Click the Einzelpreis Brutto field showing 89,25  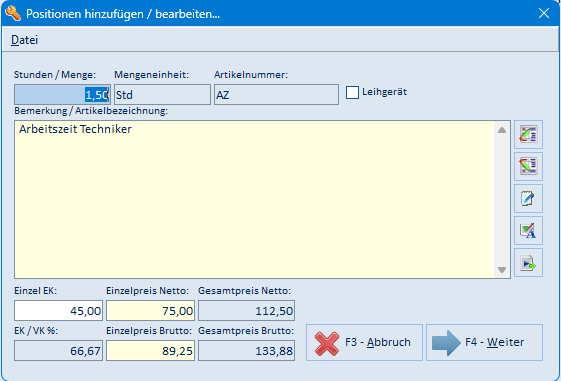click(x=150, y=351)
